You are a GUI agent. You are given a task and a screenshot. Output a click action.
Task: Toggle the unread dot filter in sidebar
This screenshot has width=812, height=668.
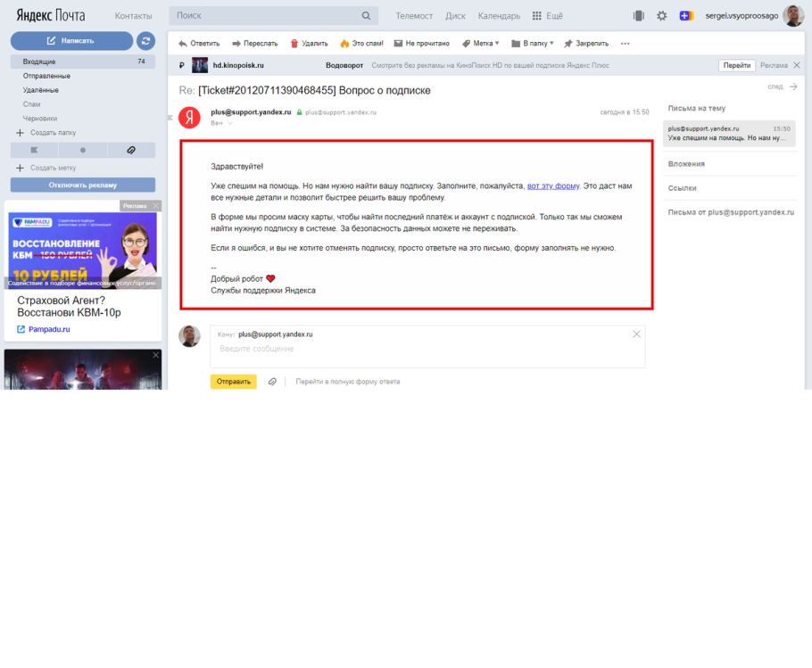[83, 150]
